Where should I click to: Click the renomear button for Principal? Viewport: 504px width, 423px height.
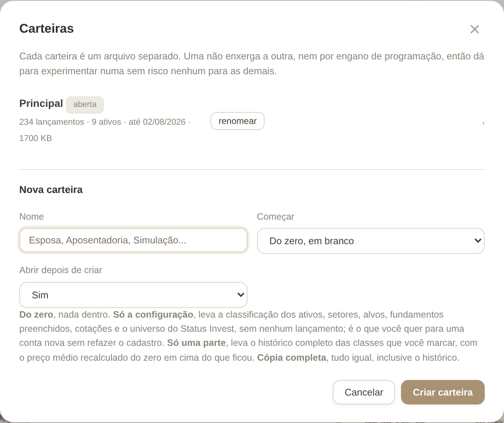[237, 121]
